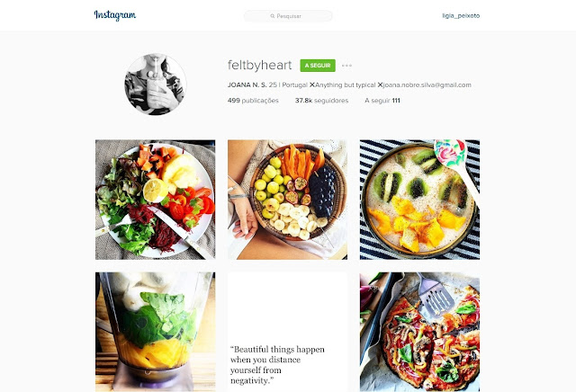Viewport: 576px width, 392px height.
Task: Click the JOANA N. S. bio name
Action: coord(247,85)
